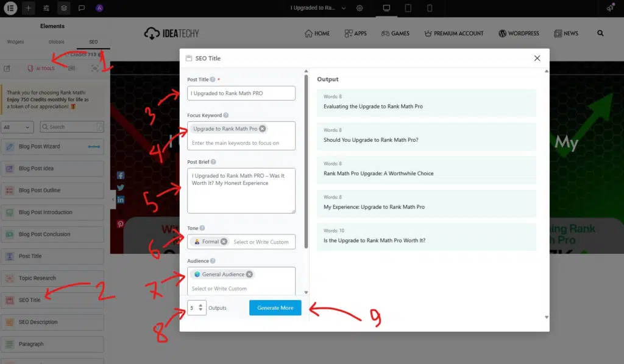This screenshot has height=364, width=624.
Task: Click the AI tools Search field
Action: [x=72, y=127]
